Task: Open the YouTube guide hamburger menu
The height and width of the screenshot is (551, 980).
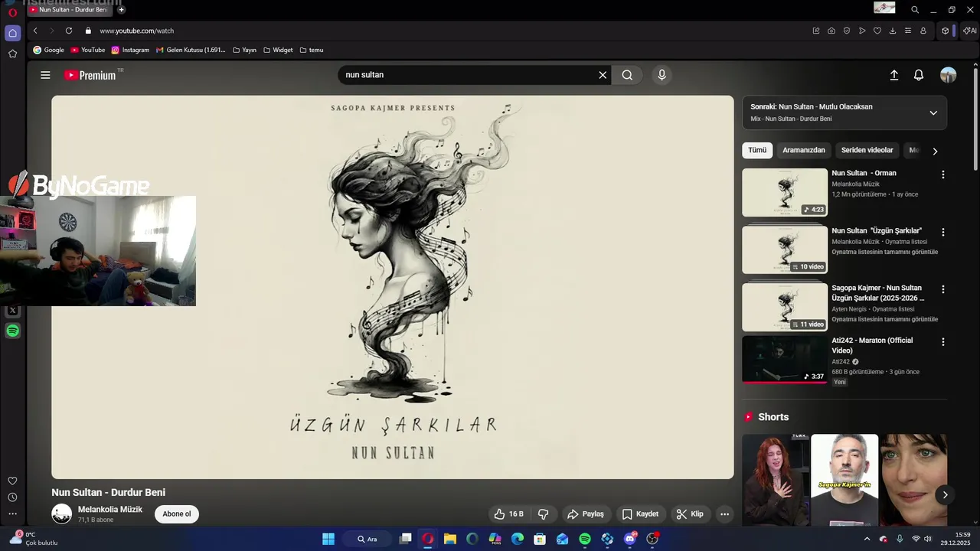Action: (45, 75)
